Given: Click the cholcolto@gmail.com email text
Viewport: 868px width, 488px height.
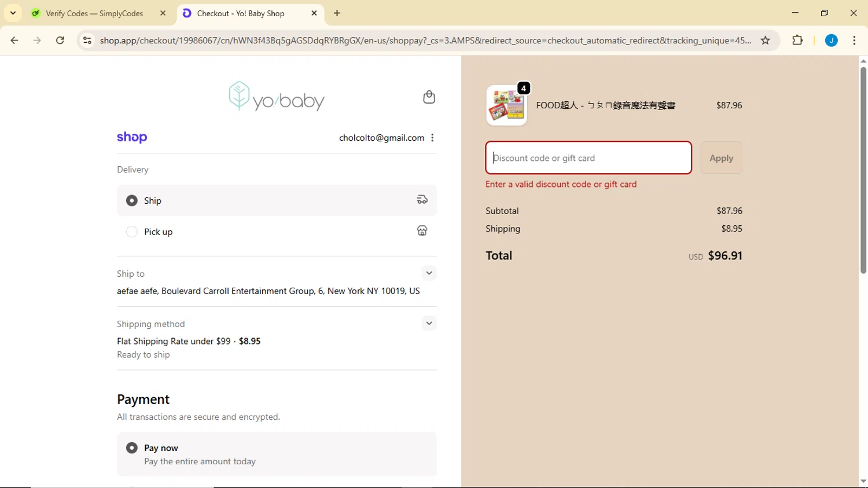Looking at the screenshot, I should pos(381,138).
